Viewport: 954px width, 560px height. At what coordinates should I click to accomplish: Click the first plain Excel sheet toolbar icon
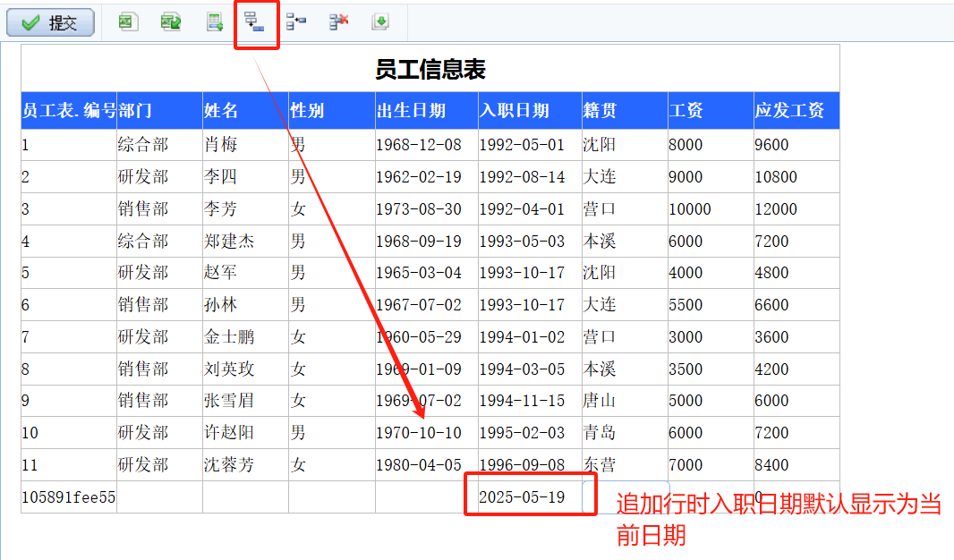tap(128, 22)
